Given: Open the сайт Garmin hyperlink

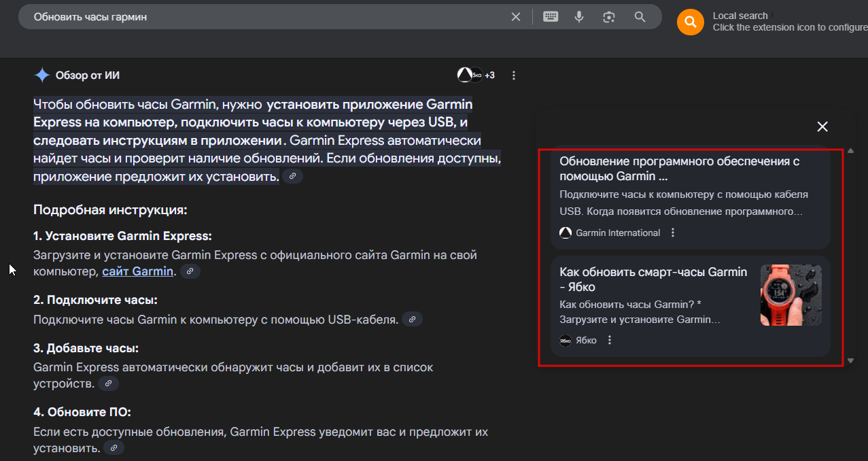Looking at the screenshot, I should [x=138, y=271].
